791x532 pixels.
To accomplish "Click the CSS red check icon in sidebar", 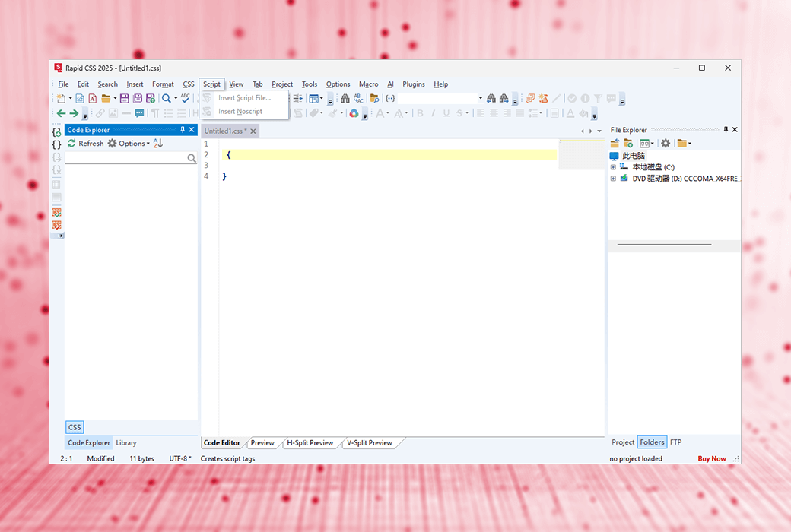I will click(x=56, y=225).
